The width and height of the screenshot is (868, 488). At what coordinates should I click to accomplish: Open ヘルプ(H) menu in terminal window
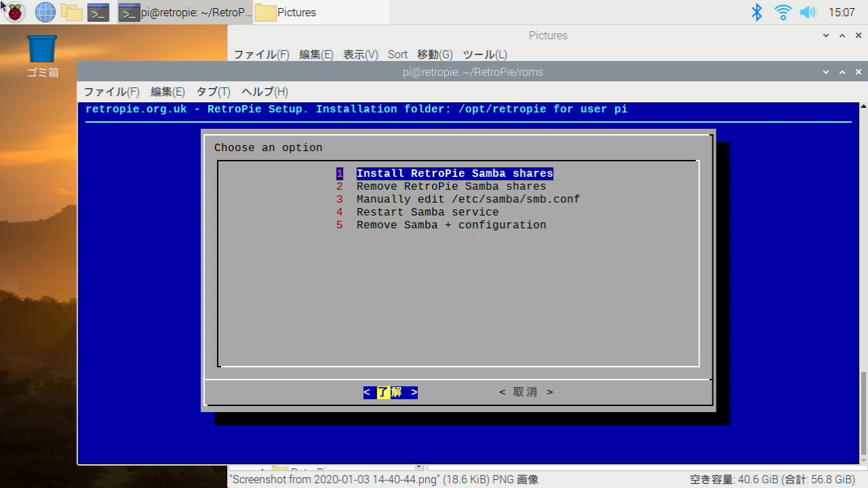(264, 91)
